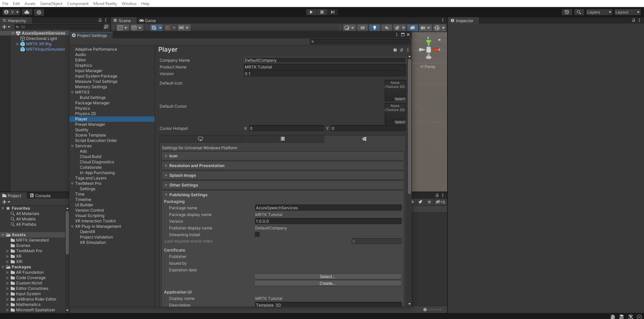Toggle 2D view mode in Scene
Image resolution: width=644 pixels, height=319 pixels.
pyautogui.click(x=362, y=28)
